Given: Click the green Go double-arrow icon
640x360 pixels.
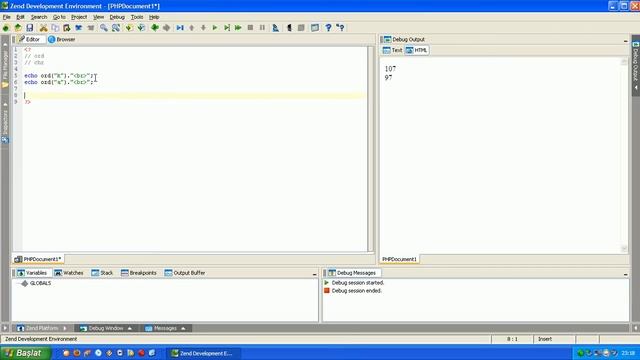Looking at the screenshot, I should (238, 28).
